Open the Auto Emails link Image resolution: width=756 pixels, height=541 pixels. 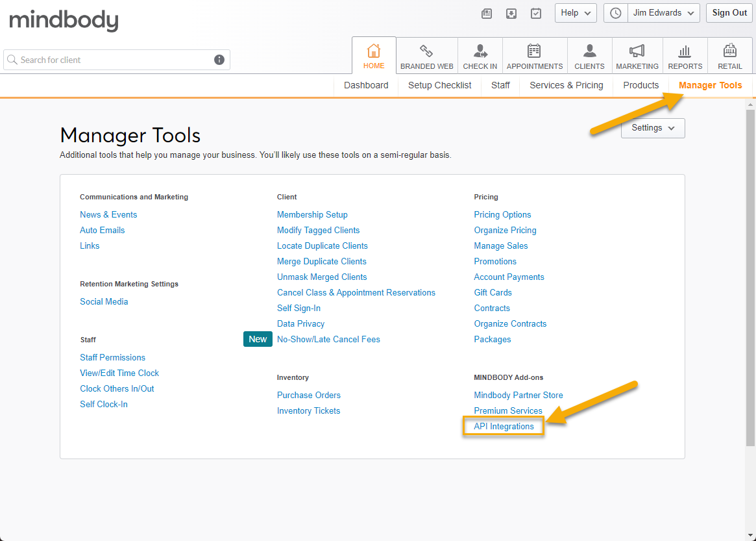coord(103,230)
